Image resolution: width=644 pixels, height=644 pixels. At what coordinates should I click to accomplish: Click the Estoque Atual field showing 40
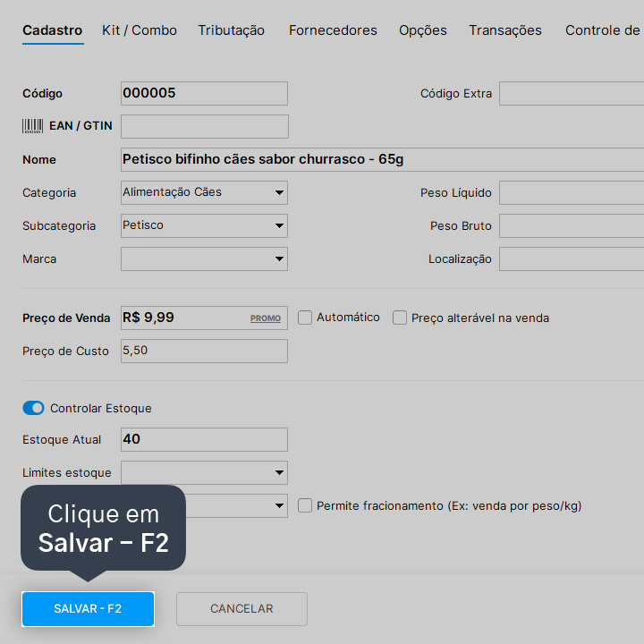point(204,439)
